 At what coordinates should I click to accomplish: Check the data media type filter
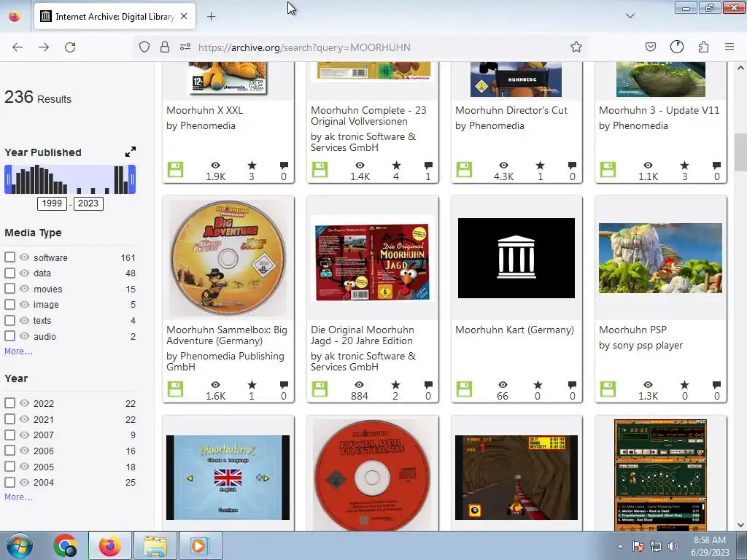tap(9, 273)
